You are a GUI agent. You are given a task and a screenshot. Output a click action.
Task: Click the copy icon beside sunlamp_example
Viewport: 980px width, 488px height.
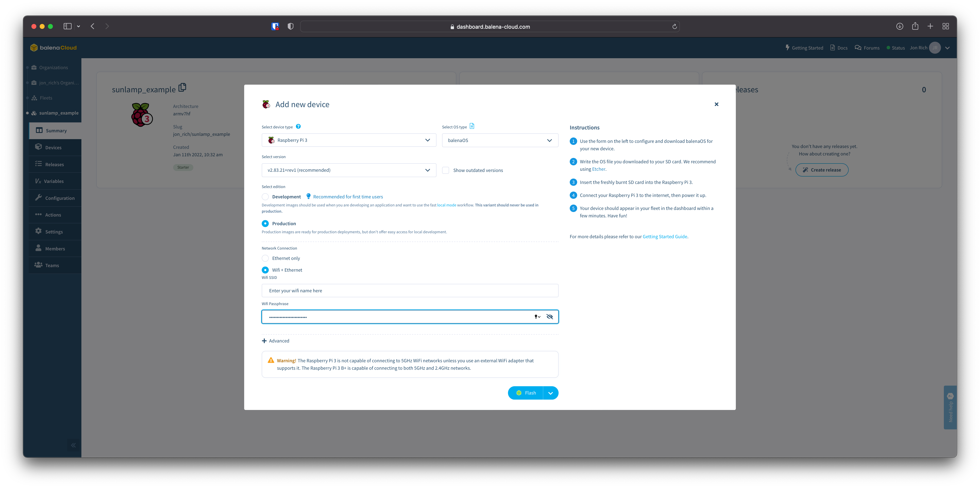tap(182, 87)
